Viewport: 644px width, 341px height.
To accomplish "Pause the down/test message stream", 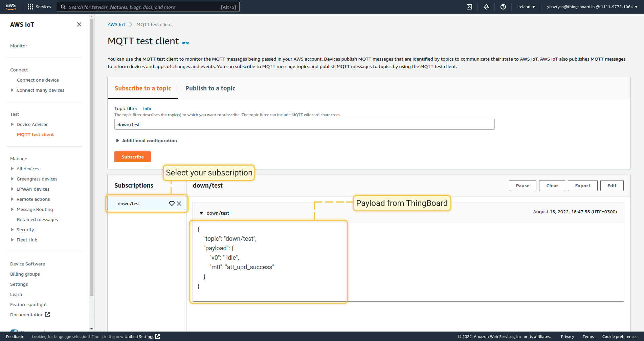I will click(522, 186).
